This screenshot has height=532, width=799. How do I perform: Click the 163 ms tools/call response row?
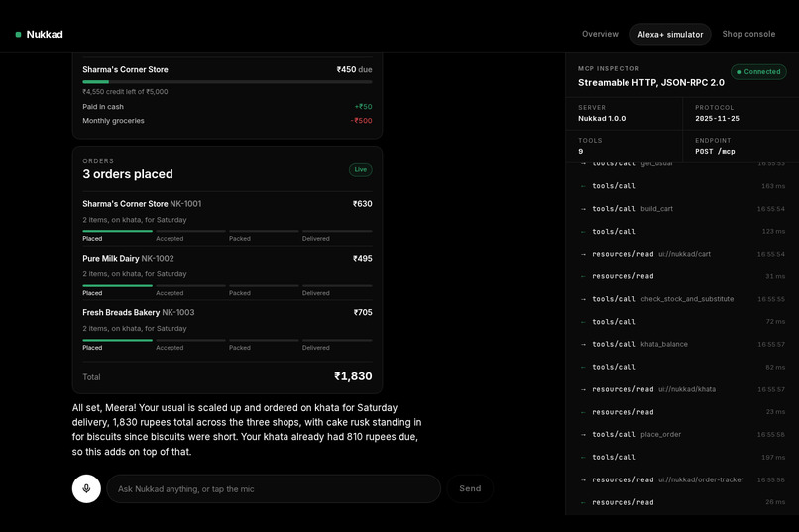point(682,186)
